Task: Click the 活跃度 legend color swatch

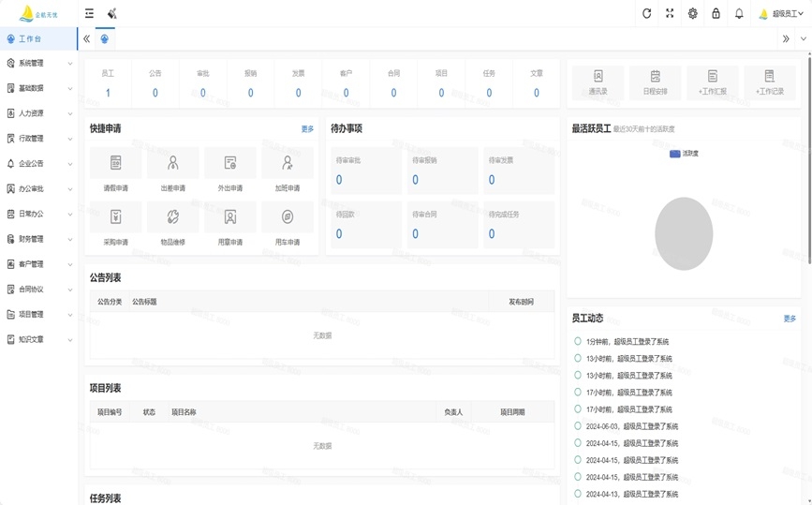Action: 674,154
